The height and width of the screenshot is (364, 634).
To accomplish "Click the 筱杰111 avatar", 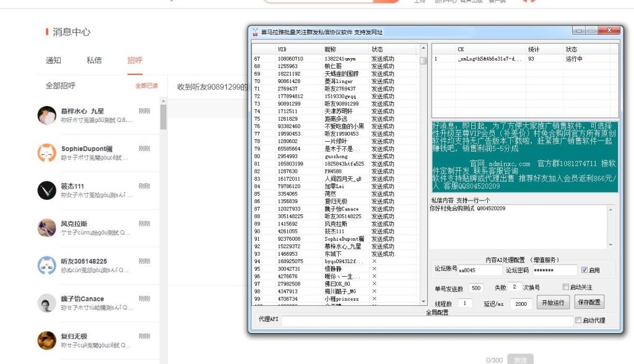I will pos(47,191).
